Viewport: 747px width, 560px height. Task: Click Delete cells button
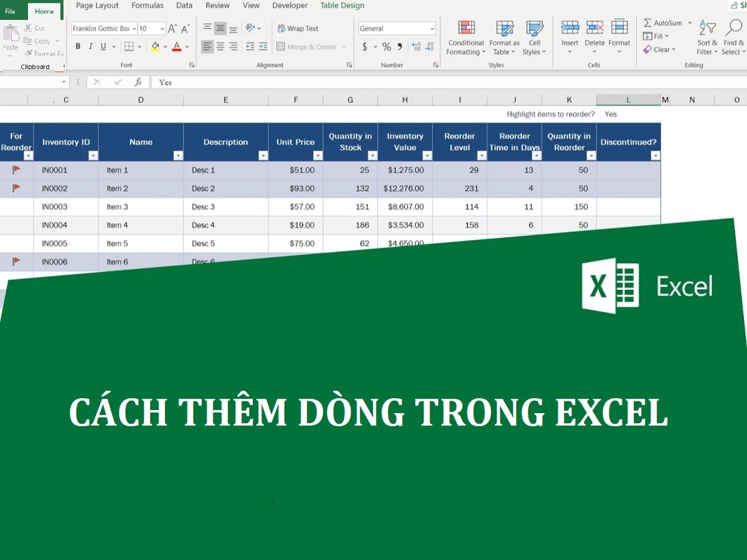click(x=594, y=38)
